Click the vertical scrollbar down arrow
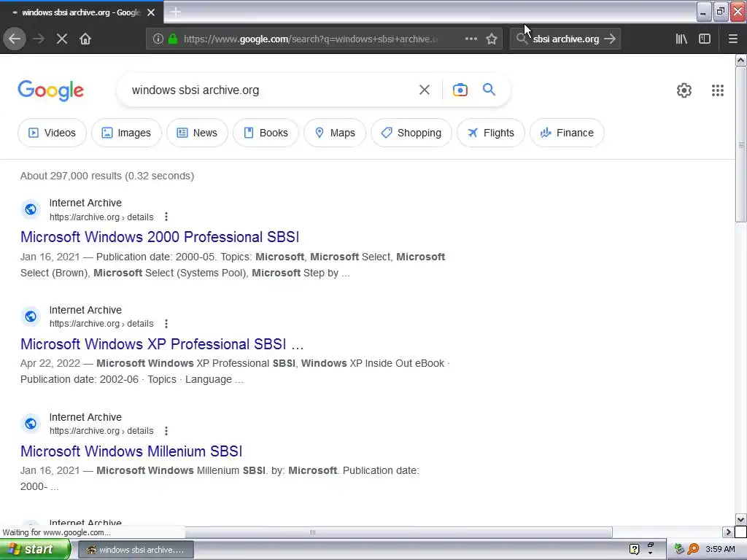747x560 pixels. (740, 519)
